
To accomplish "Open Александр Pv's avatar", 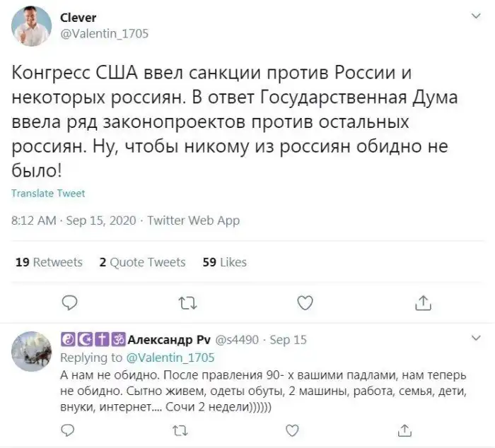I will 34,351.
